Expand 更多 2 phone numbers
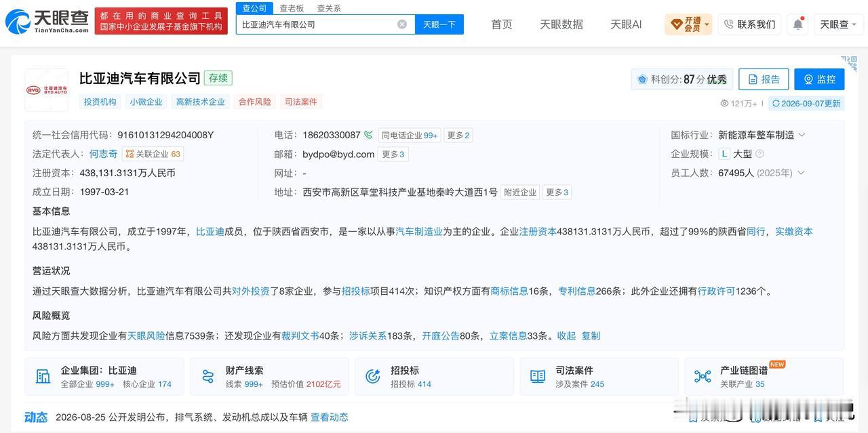Image resolution: width=868 pixels, height=433 pixels. [458, 135]
